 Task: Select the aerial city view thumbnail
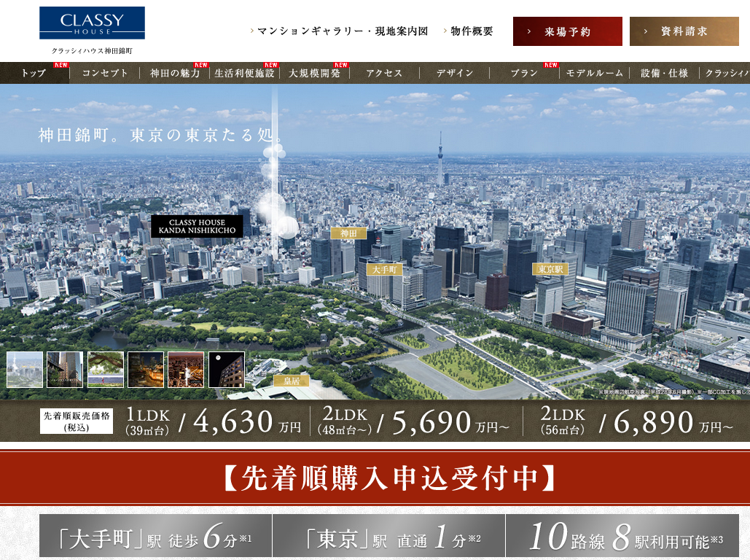point(25,370)
